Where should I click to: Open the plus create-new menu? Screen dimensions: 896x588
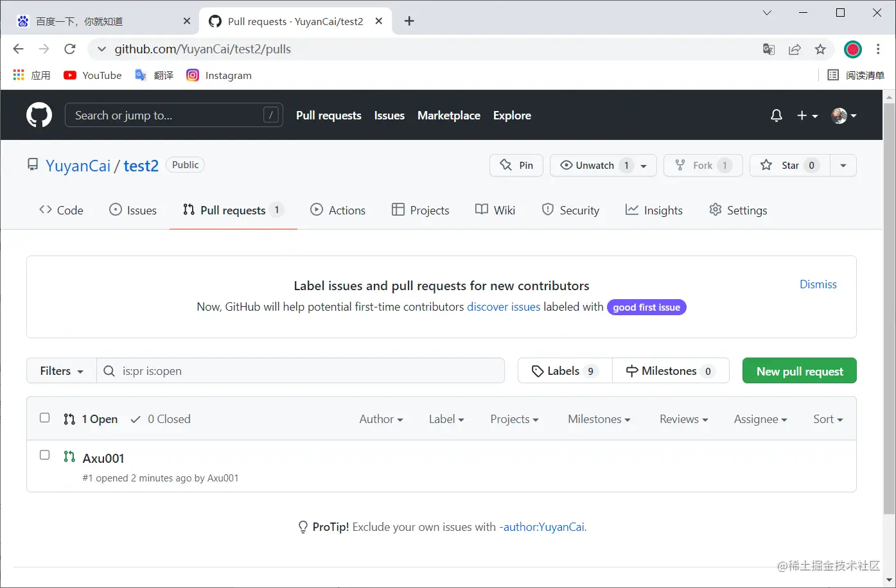point(807,116)
